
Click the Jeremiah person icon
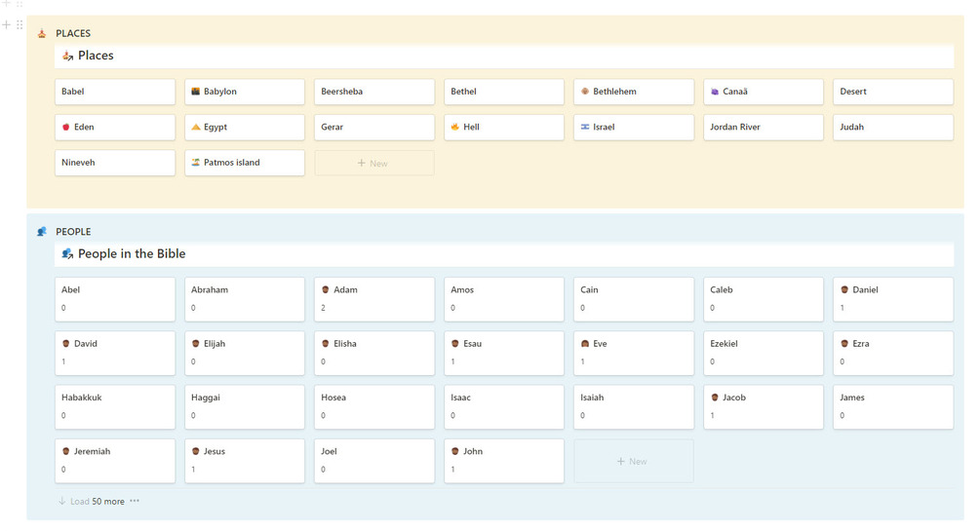point(66,451)
